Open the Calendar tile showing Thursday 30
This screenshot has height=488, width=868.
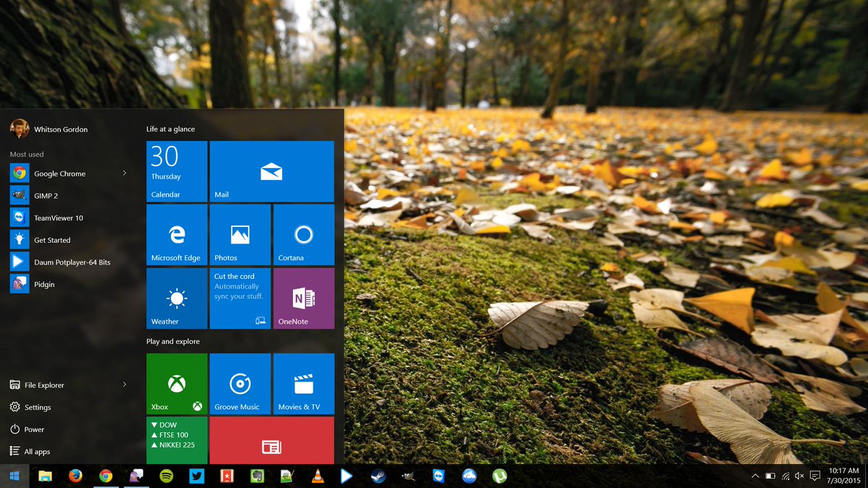click(x=176, y=171)
